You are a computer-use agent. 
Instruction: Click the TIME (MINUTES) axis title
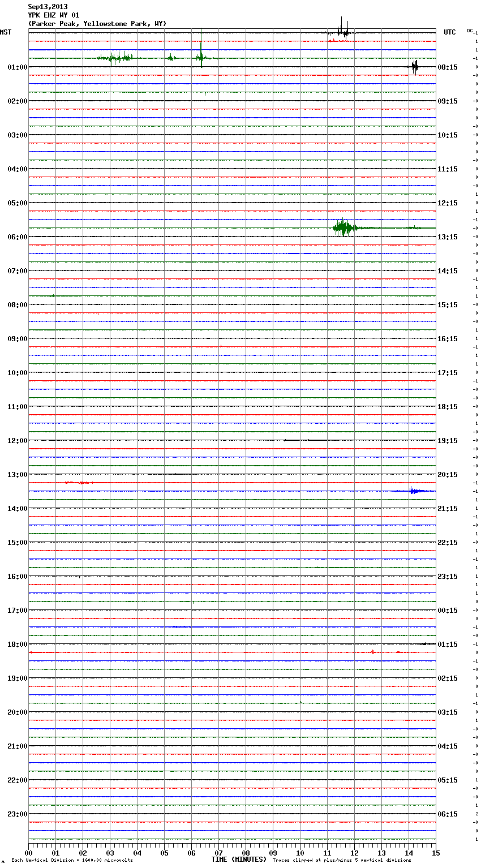239,860
